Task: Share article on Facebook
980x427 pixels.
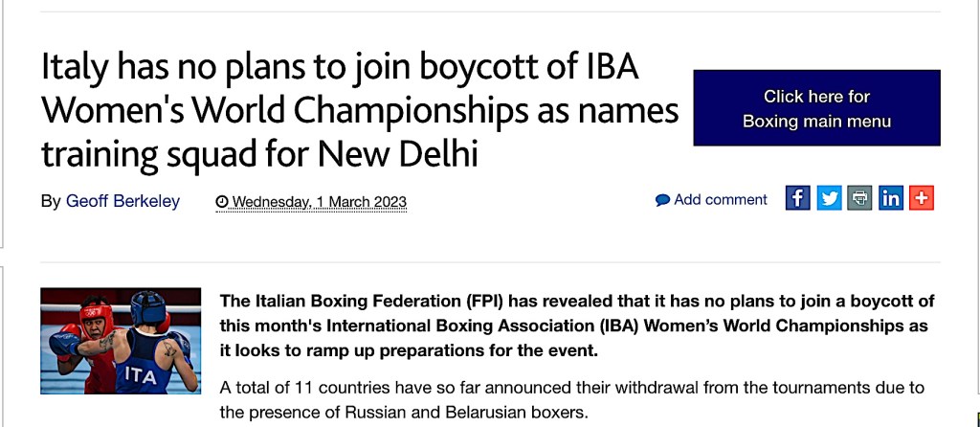Action: click(798, 198)
